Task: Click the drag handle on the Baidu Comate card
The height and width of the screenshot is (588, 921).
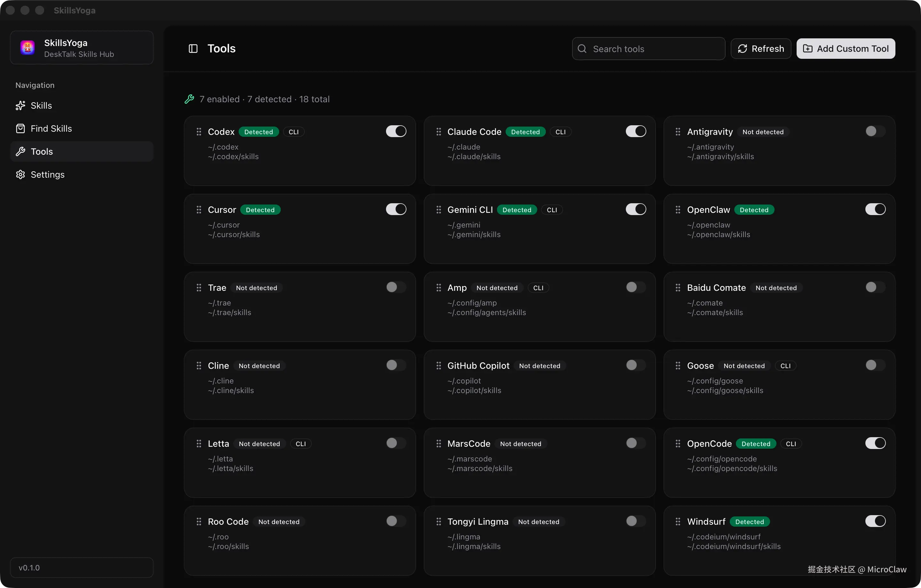Action: pyautogui.click(x=677, y=288)
